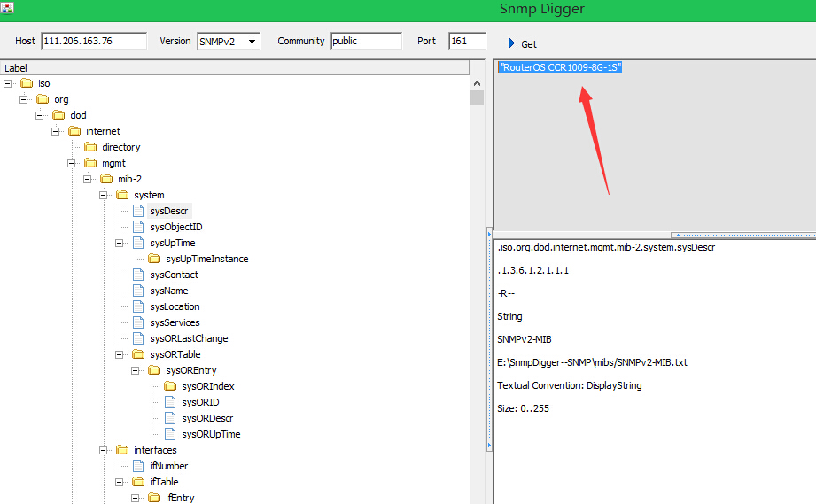Viewport: 816px width, 504px height.
Task: Click the Textual Convention: DisplayString line
Action: (x=570, y=385)
